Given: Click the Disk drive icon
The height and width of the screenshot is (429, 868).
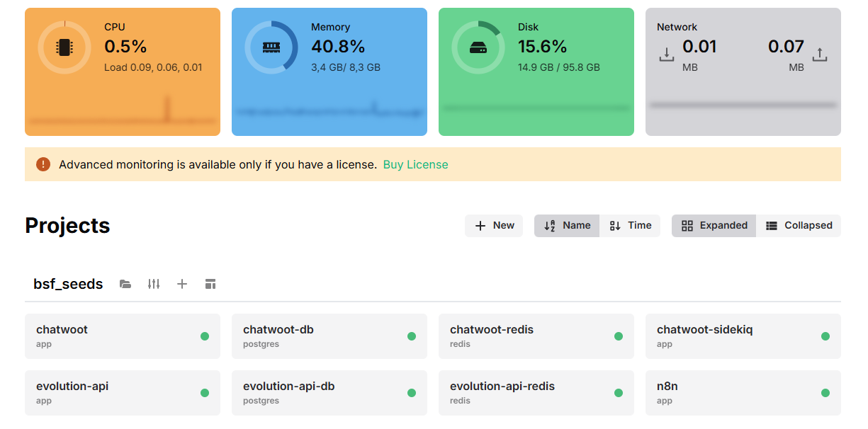Looking at the screenshot, I should 478,47.
